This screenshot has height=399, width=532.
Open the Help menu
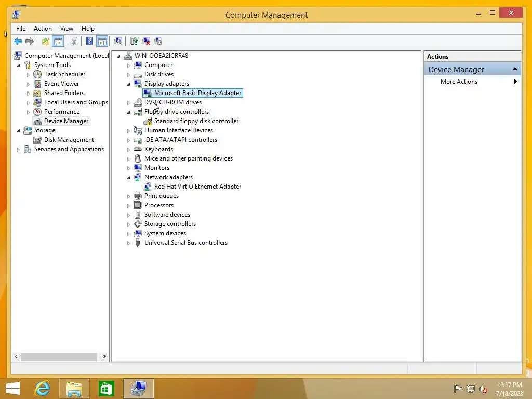tap(88, 29)
